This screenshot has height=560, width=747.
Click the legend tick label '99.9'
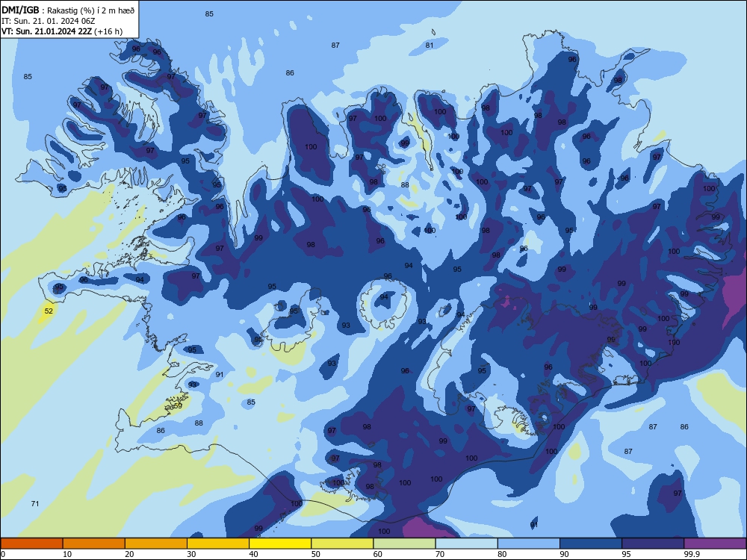(x=692, y=554)
